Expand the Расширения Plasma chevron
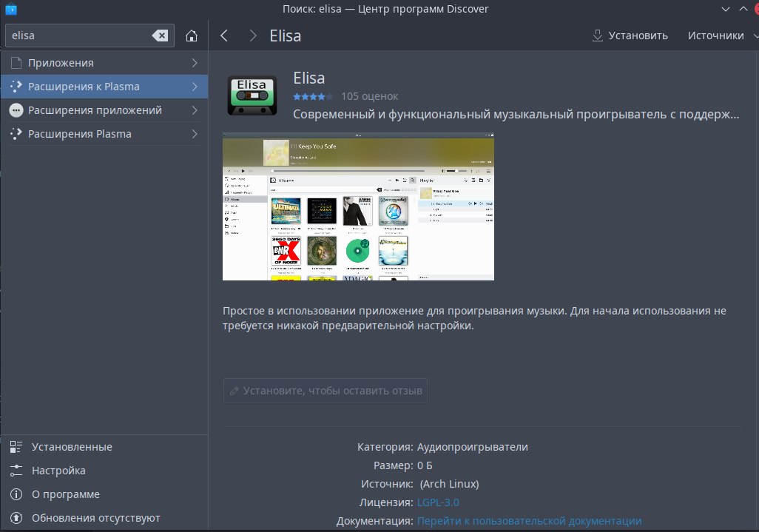Image resolution: width=759 pixels, height=532 pixels. (194, 134)
